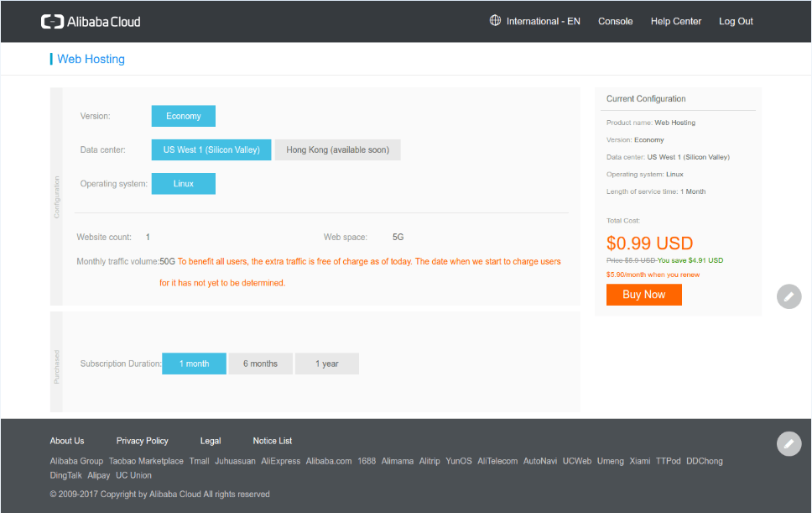Select US West 1 (Silicon Valley) data center

(211, 149)
